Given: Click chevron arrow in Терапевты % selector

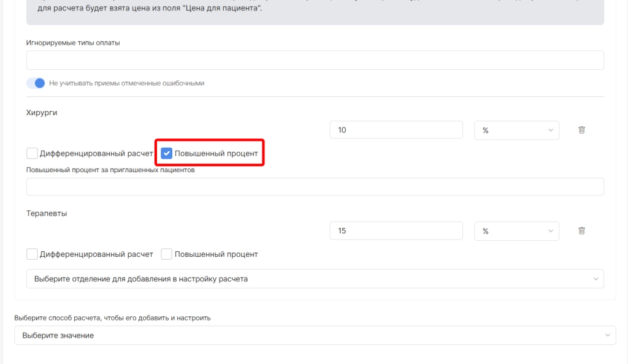Looking at the screenshot, I should point(550,231).
